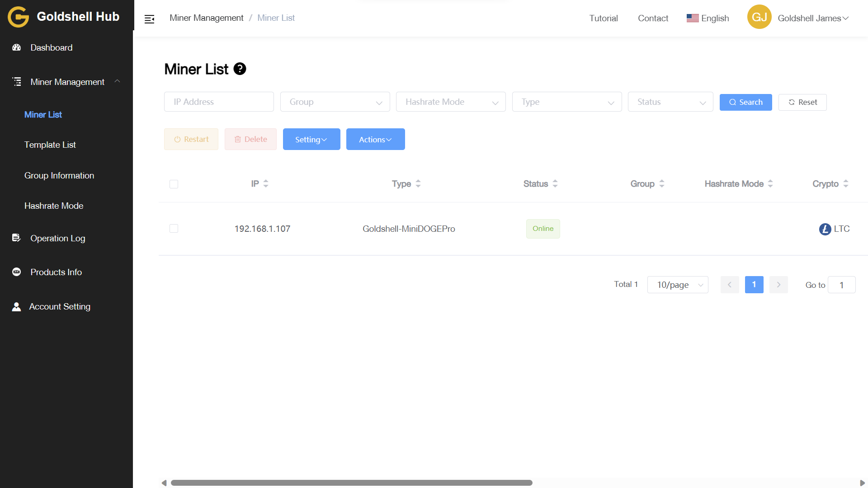
Task: Open the Actions dropdown button
Action: [375, 140]
